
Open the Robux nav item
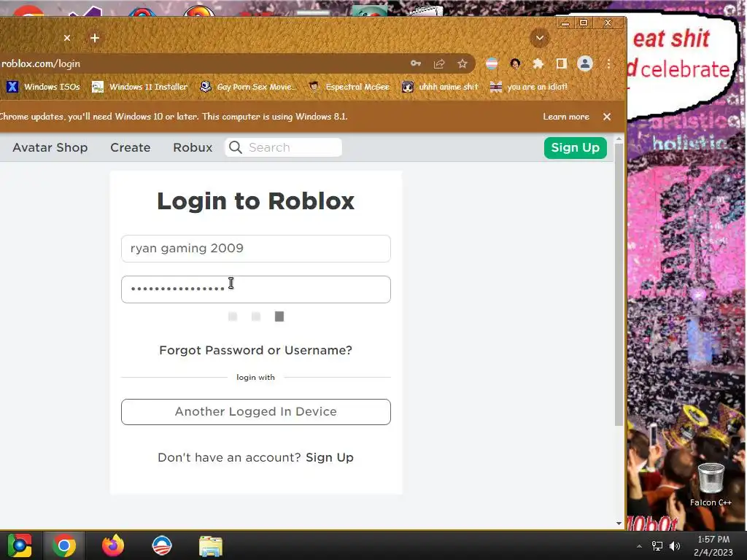[193, 147]
